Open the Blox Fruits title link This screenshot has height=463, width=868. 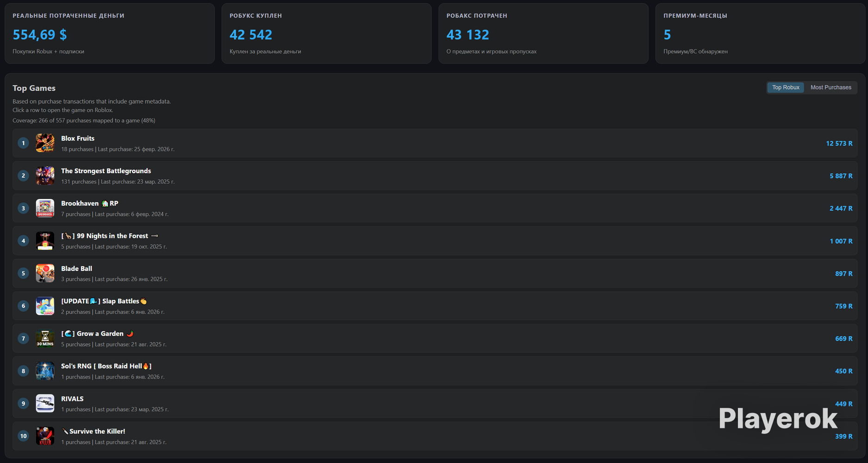pos(78,138)
